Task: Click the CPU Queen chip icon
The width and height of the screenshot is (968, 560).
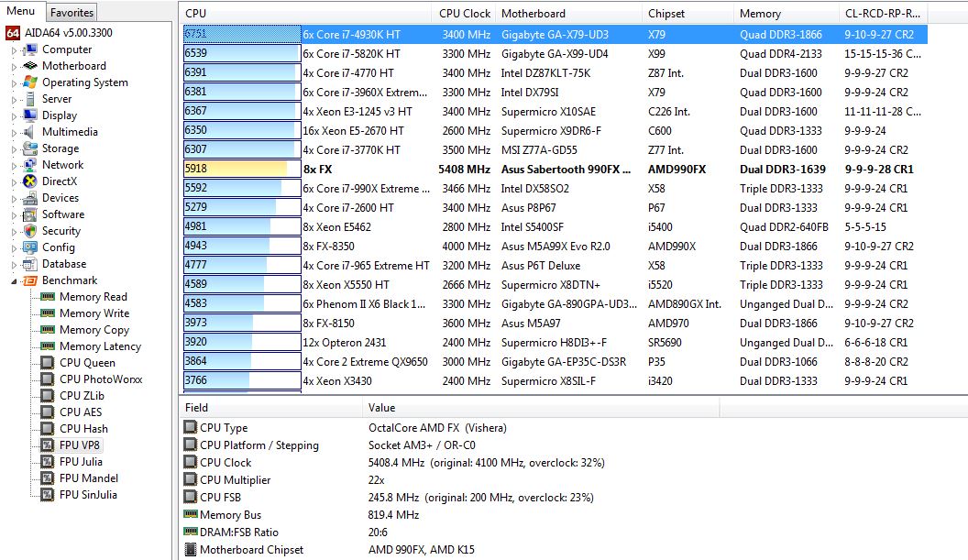Action: (48, 363)
